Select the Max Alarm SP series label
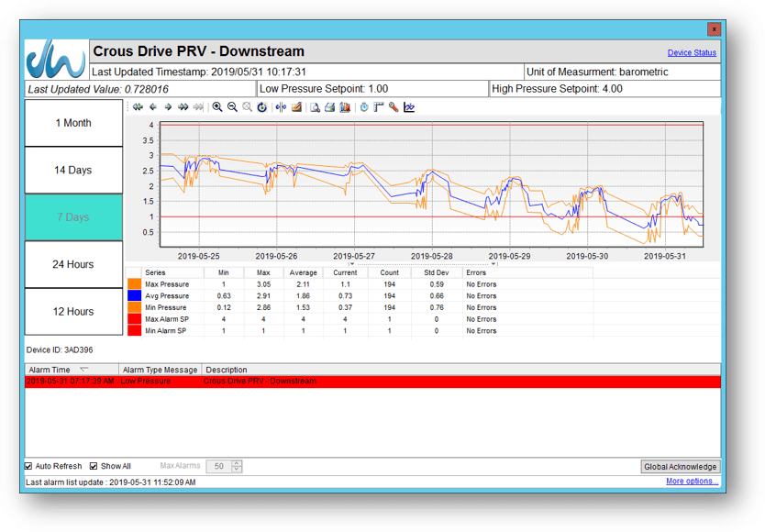The width and height of the screenshot is (765, 532). click(166, 319)
